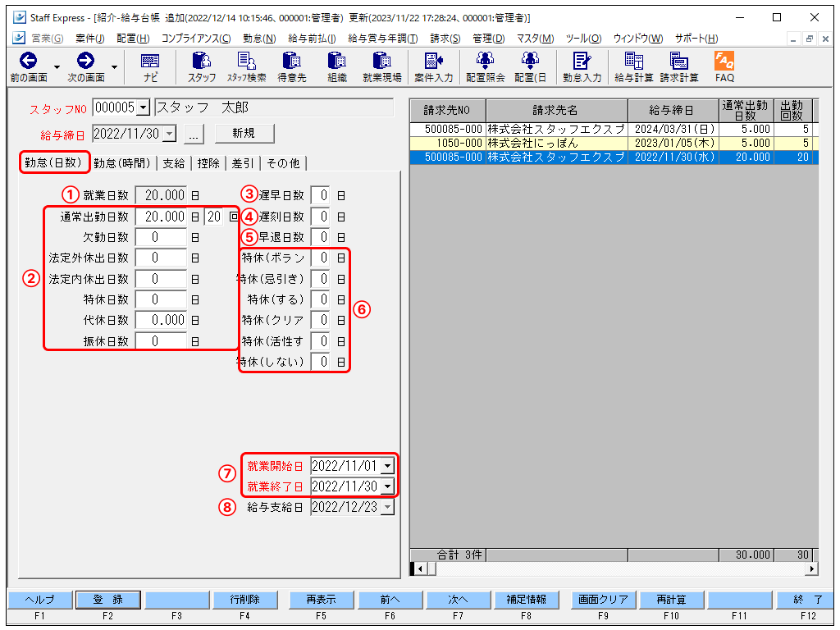Screen dimensions: 840x630
Task: Open the 勤怠入力 (attendance entry) tool
Action: 583,66
